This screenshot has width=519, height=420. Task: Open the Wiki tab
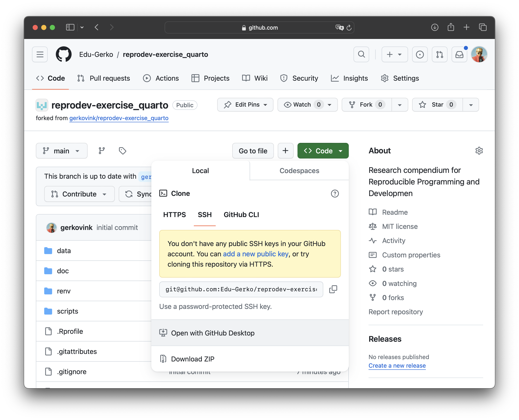click(255, 78)
